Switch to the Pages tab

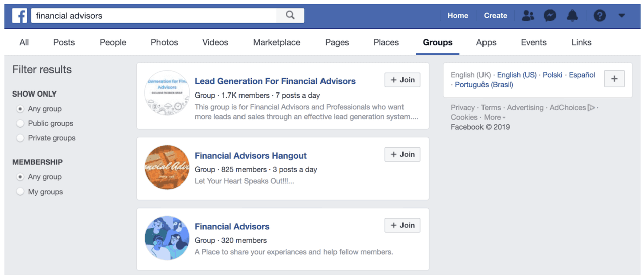click(x=337, y=42)
